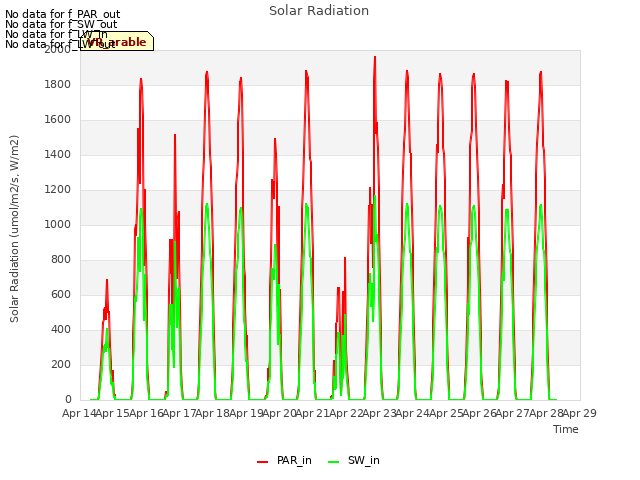This screenshot has height=480, width=640.
Task: Click the red PAR_in legend color marker
Action: (x=262, y=462)
